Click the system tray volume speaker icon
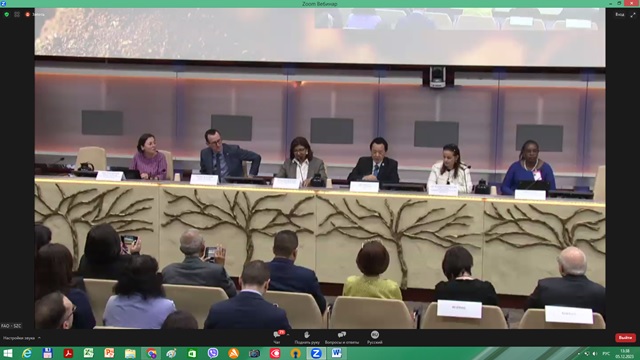Screen dimensions: 640x360 coord(595,353)
